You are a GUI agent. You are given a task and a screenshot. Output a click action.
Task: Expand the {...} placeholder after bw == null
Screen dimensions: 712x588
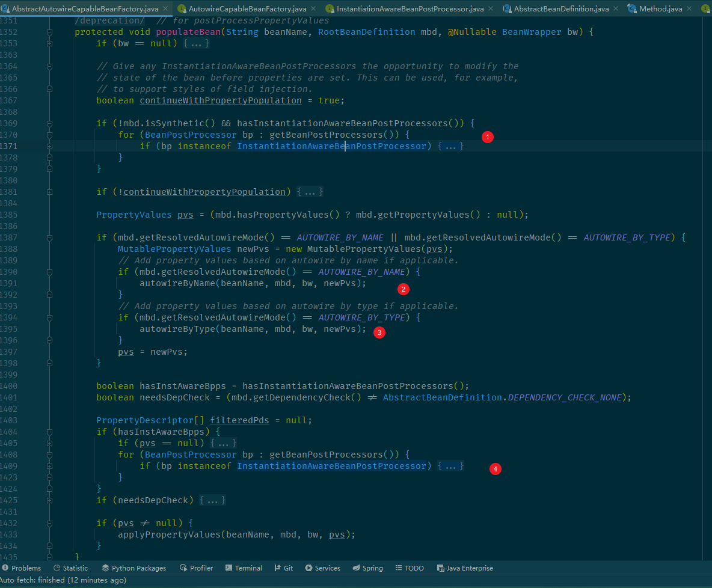point(196,44)
